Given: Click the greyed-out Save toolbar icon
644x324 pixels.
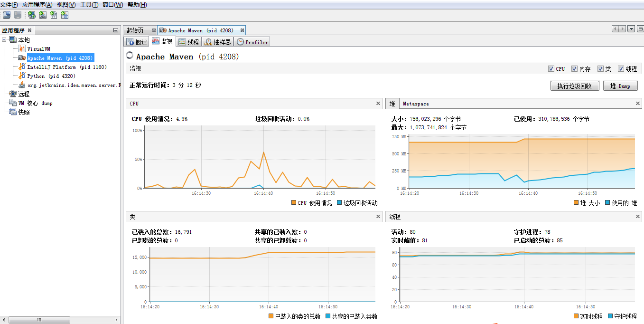Looking at the screenshot, I should [18, 15].
